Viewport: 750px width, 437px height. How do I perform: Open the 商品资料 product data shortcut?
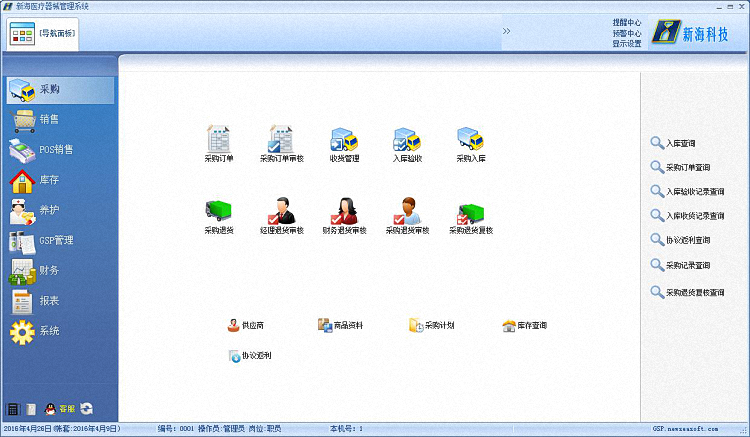click(x=341, y=326)
